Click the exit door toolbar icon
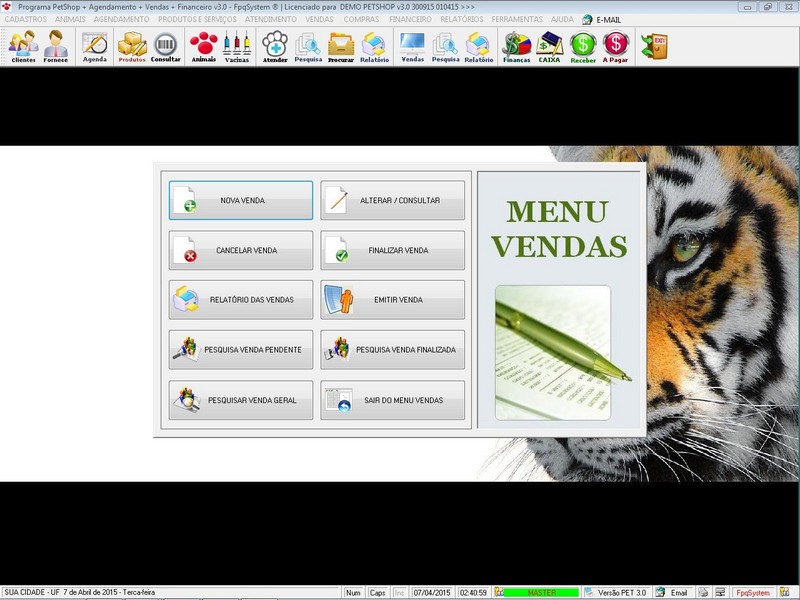Screen dimensions: 800x600 (655, 46)
